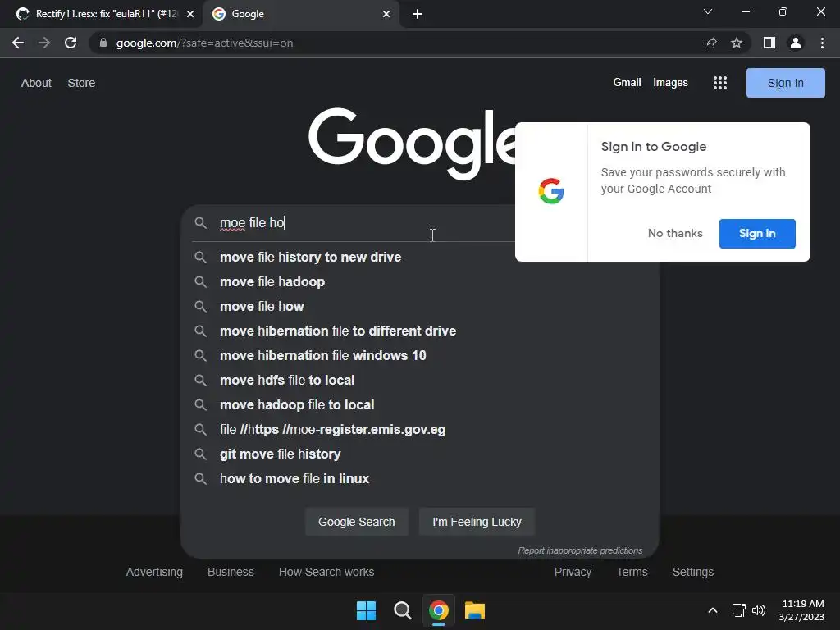Click the address bar URL
This screenshot has width=840, height=630.
pos(204,43)
